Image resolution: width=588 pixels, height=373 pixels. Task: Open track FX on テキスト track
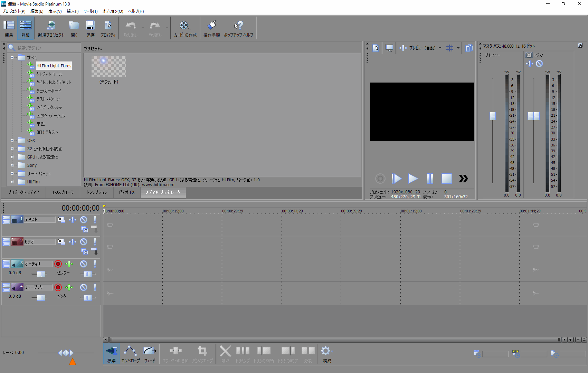pyautogui.click(x=72, y=220)
